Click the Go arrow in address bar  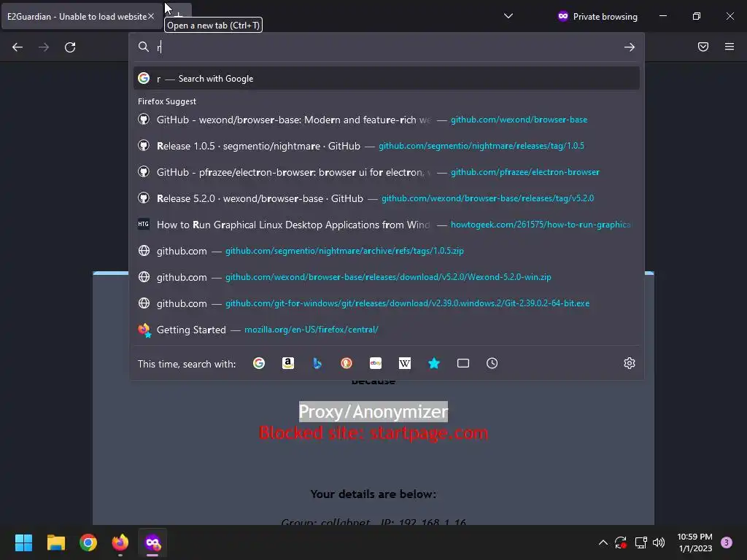pyautogui.click(x=630, y=47)
